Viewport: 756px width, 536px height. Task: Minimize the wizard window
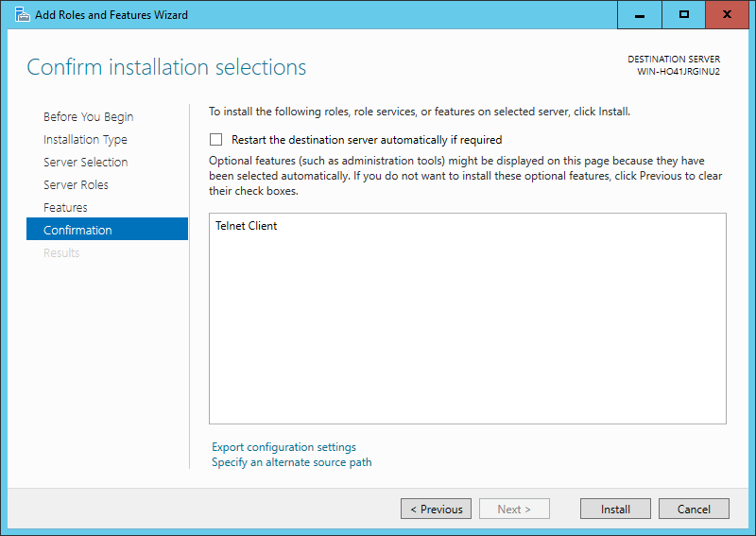point(640,15)
